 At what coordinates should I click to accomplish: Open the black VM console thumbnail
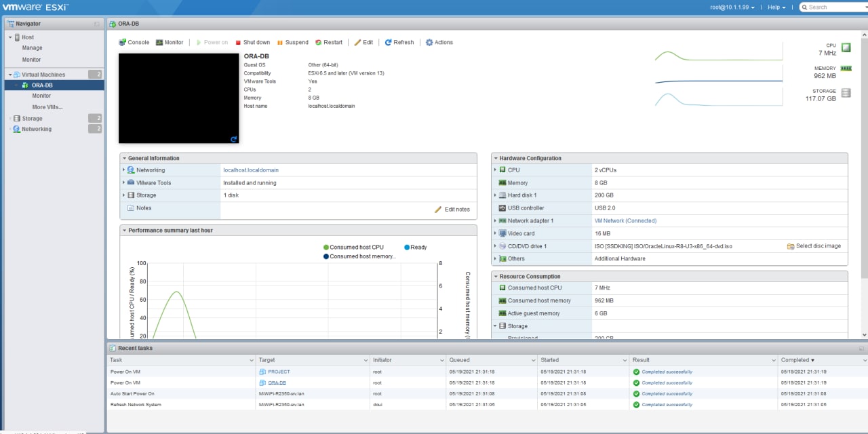click(x=179, y=98)
